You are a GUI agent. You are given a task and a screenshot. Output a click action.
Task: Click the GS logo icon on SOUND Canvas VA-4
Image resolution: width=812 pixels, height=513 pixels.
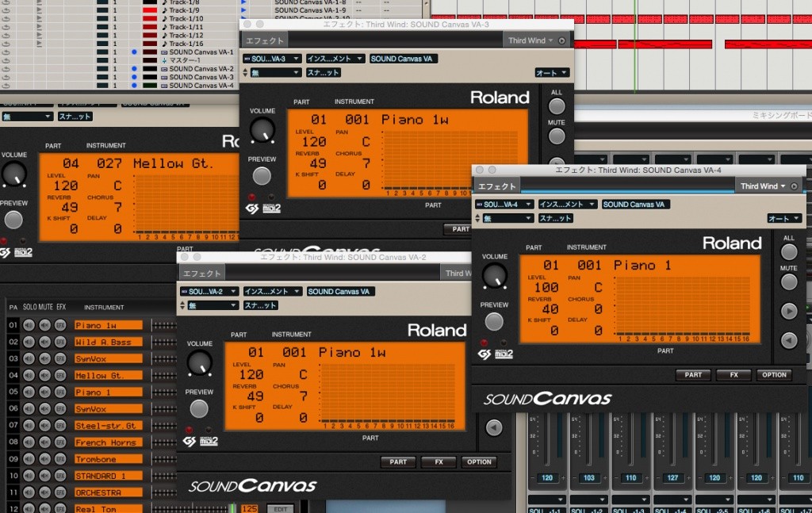coord(484,354)
